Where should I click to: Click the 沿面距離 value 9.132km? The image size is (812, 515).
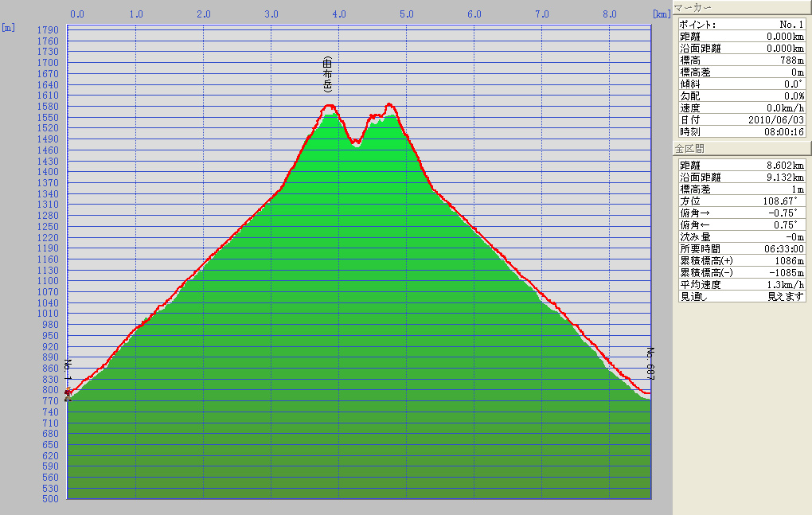pyautogui.click(x=785, y=177)
